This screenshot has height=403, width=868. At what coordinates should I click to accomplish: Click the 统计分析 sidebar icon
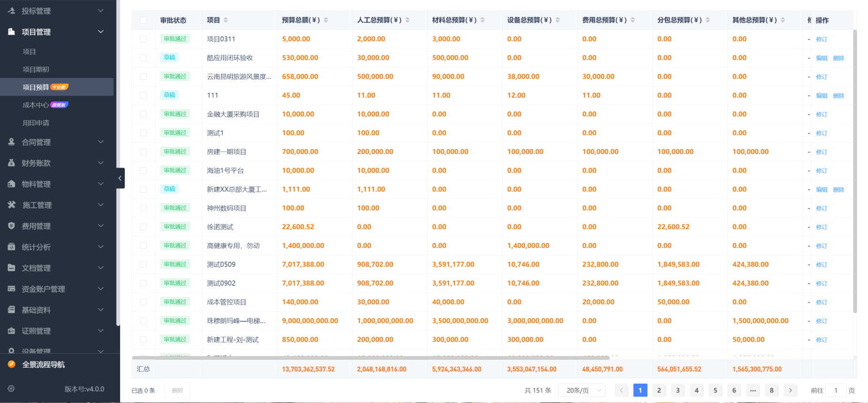pyautogui.click(x=12, y=247)
